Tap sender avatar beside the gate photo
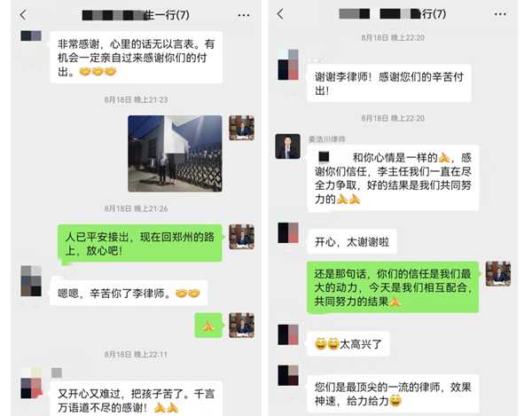The height and width of the screenshot is (416, 532). click(241, 128)
